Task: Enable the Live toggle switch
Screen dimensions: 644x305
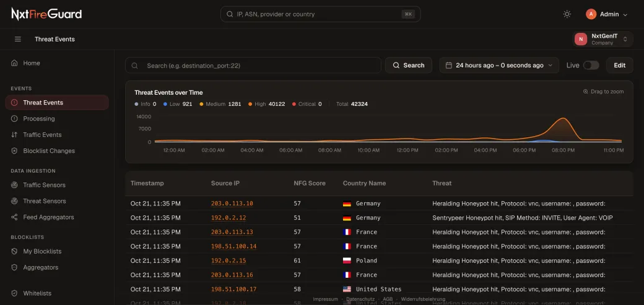Action: 591,66
